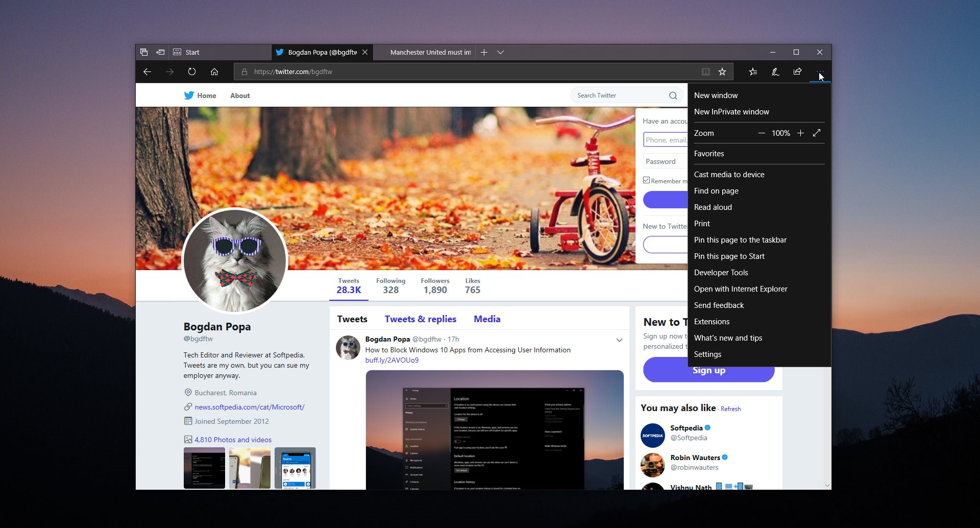Toggle the Remember me checkbox
This screenshot has height=528, width=980.
pos(646,180)
